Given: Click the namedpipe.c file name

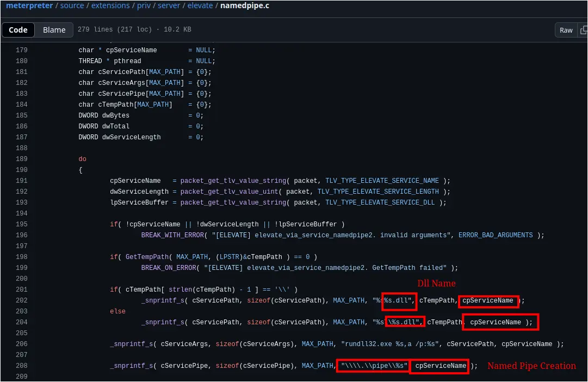Looking at the screenshot, I should point(244,5).
